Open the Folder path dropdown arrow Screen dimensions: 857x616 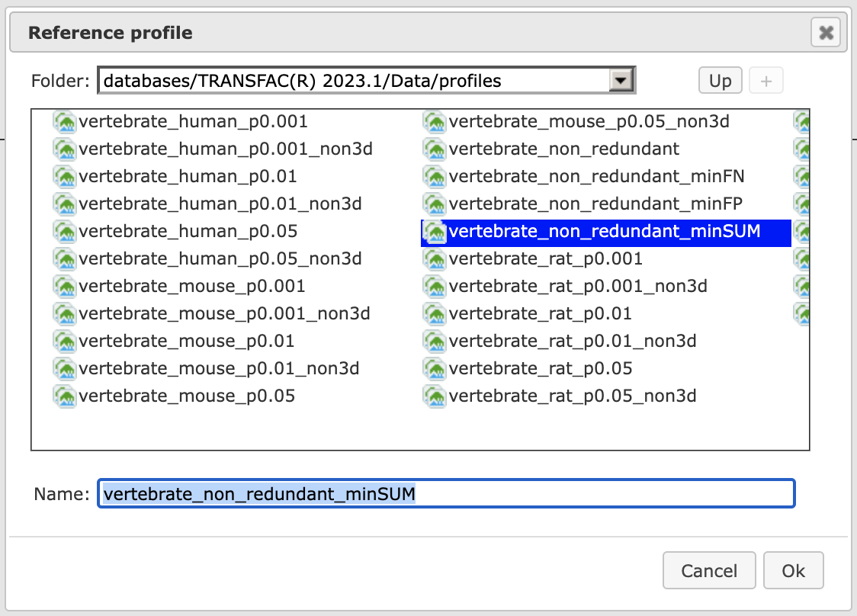click(x=621, y=81)
